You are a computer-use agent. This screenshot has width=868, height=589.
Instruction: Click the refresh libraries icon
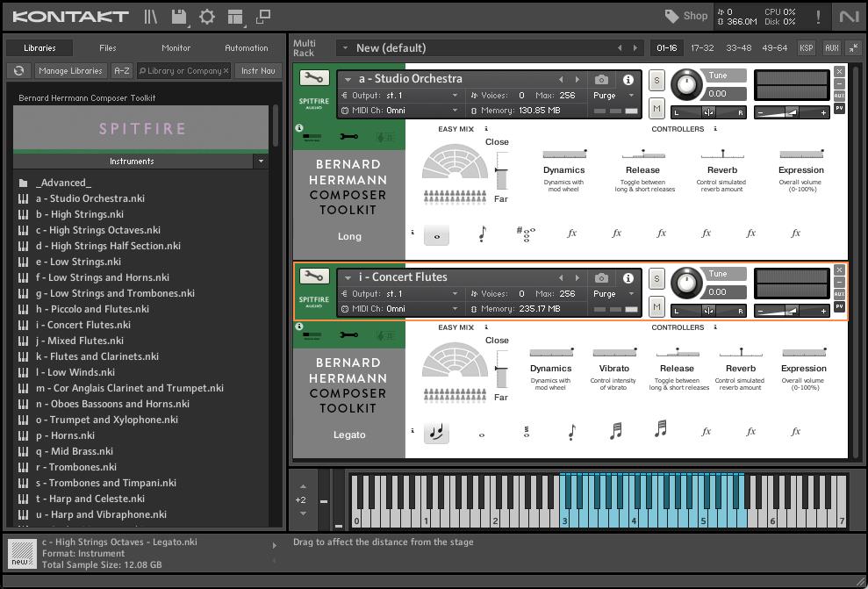tap(18, 71)
